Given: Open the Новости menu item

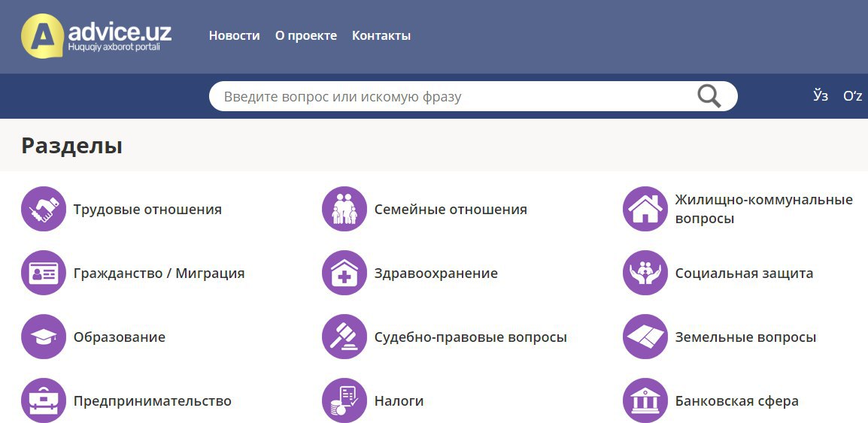Looking at the screenshot, I should pos(234,35).
